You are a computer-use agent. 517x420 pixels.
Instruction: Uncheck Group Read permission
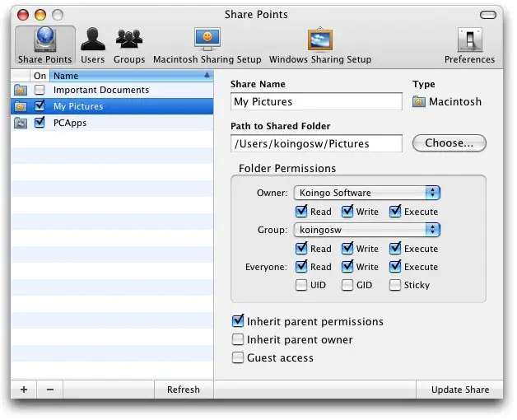(301, 248)
